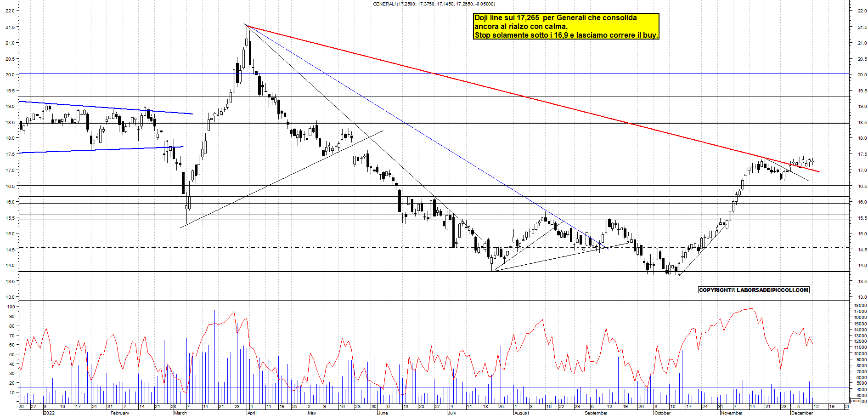Click the 22.0 label on the left price axis
This screenshot has width=868, height=415.
[x=10, y=11]
